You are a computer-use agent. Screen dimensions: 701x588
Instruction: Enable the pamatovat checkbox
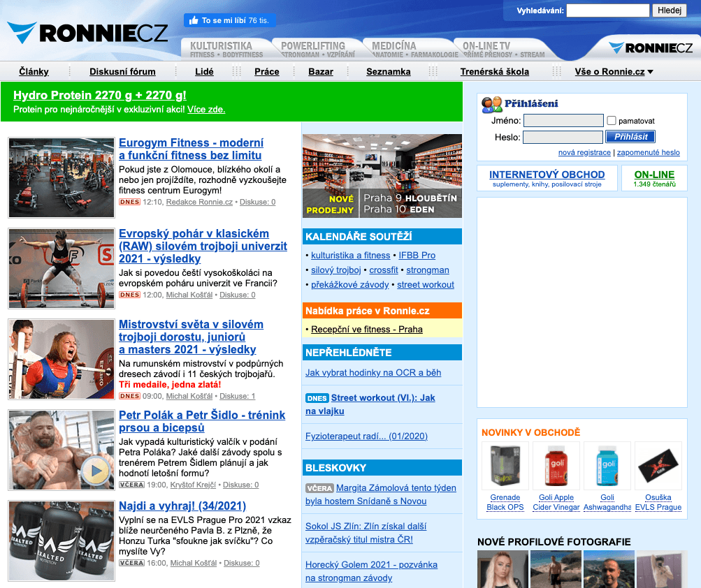[612, 120]
